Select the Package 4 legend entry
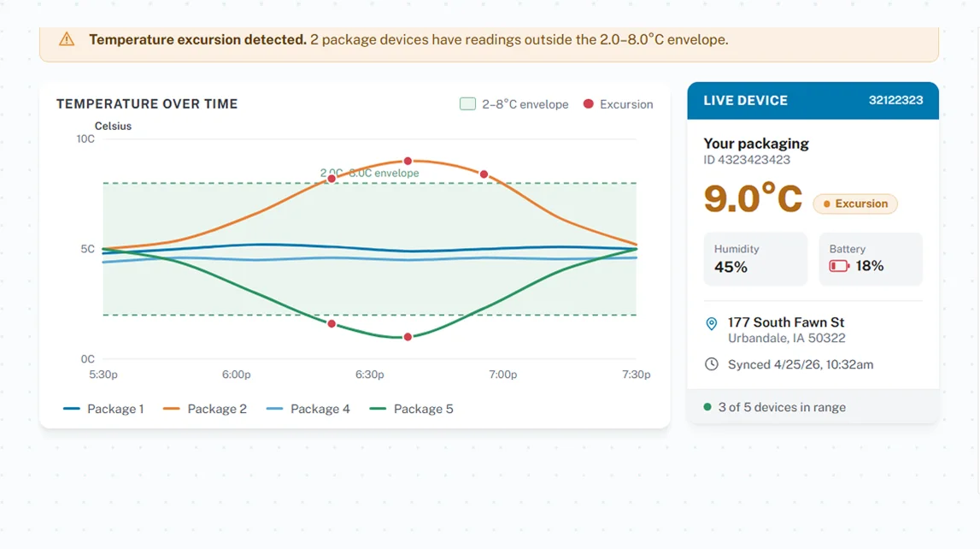This screenshot has width=980, height=549. pos(308,409)
